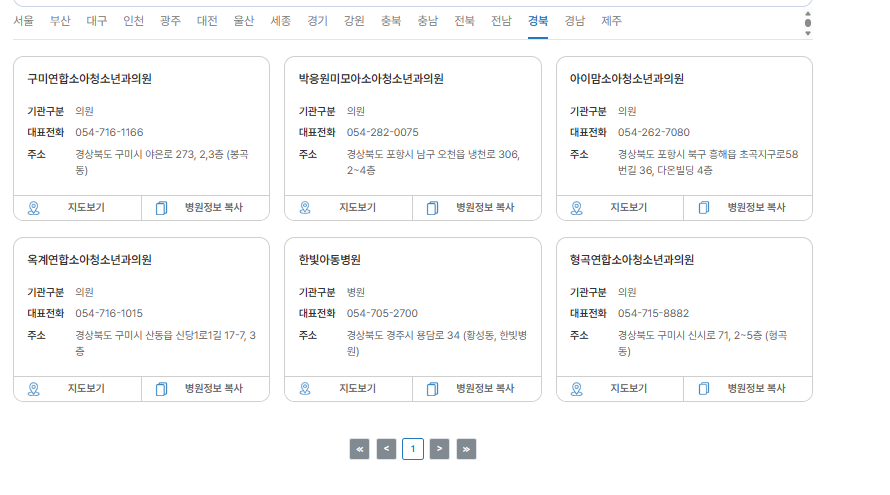
Task: Click map pin icon for 형곡연합소아청소년과의원
Action: pyautogui.click(x=576, y=389)
